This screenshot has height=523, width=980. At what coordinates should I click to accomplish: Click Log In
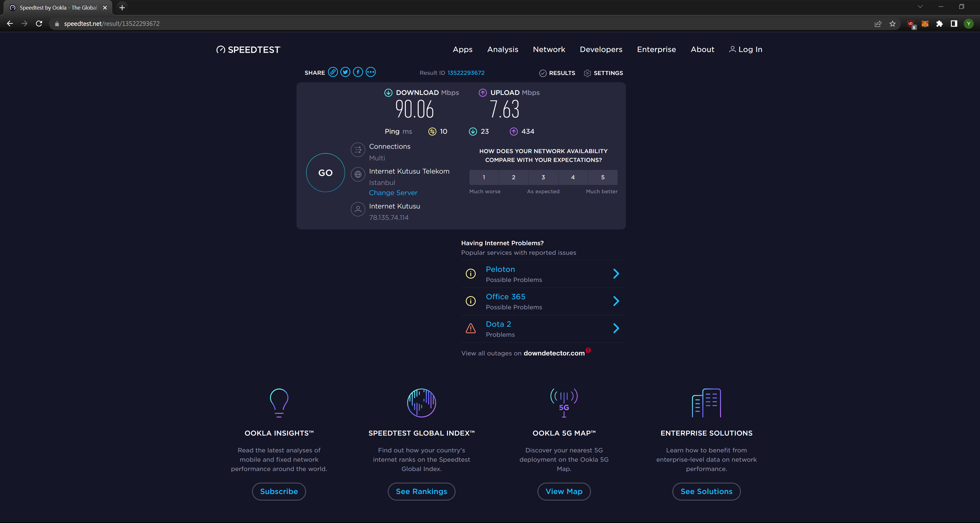point(746,49)
